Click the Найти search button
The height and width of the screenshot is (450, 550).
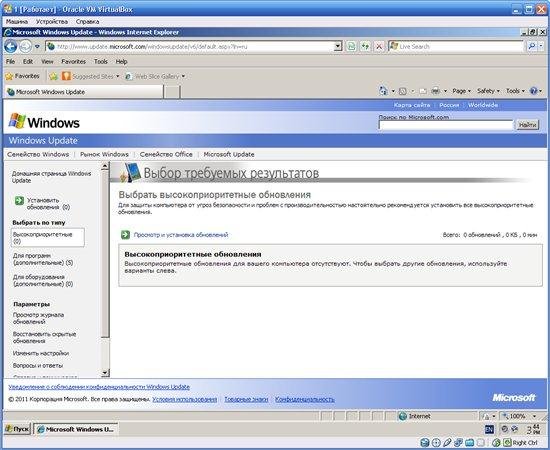click(527, 125)
